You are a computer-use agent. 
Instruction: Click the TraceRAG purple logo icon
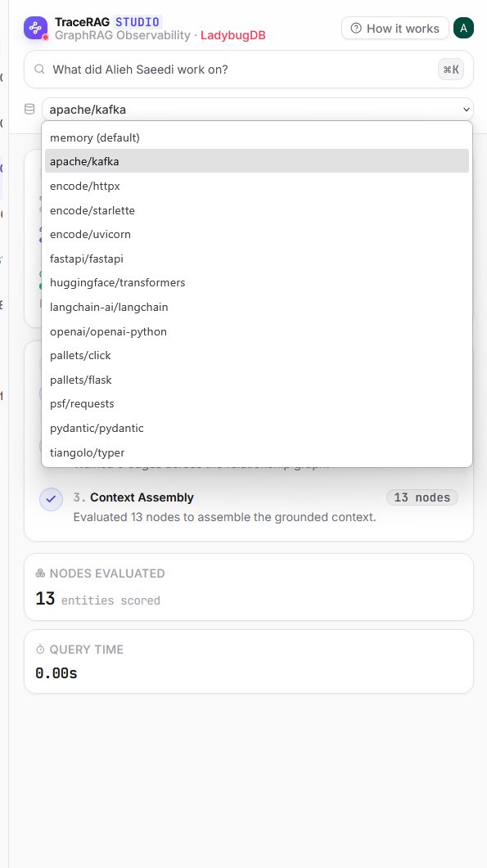(x=35, y=28)
